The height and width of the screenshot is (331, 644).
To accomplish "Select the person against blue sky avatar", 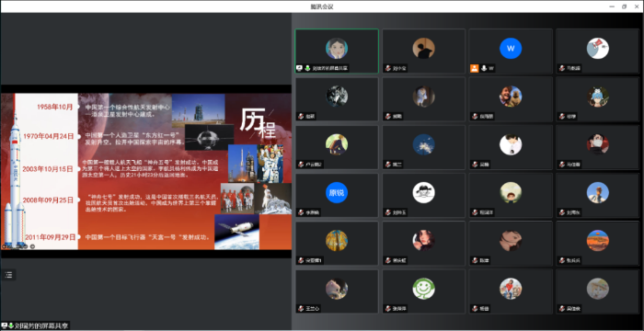I will pos(598,192).
